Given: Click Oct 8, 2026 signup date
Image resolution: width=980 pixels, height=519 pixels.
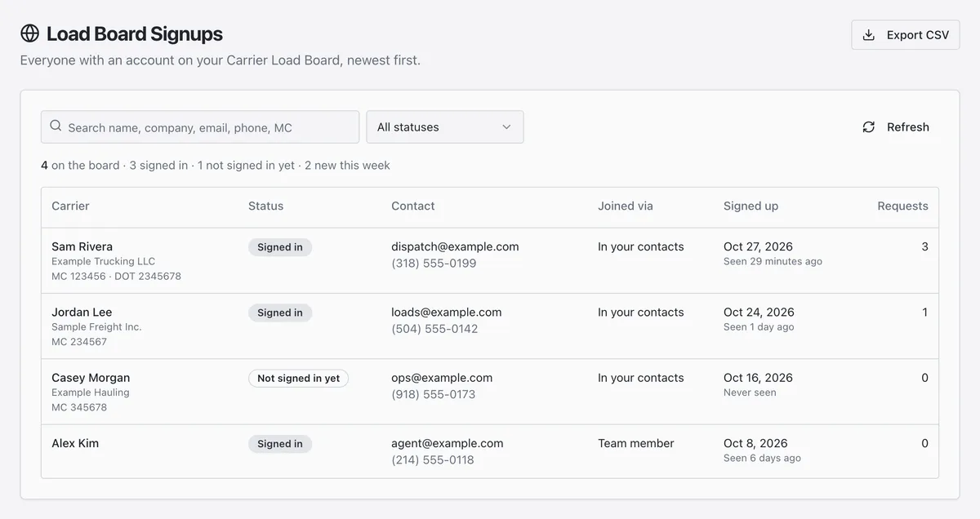Looking at the screenshot, I should (x=755, y=444).
